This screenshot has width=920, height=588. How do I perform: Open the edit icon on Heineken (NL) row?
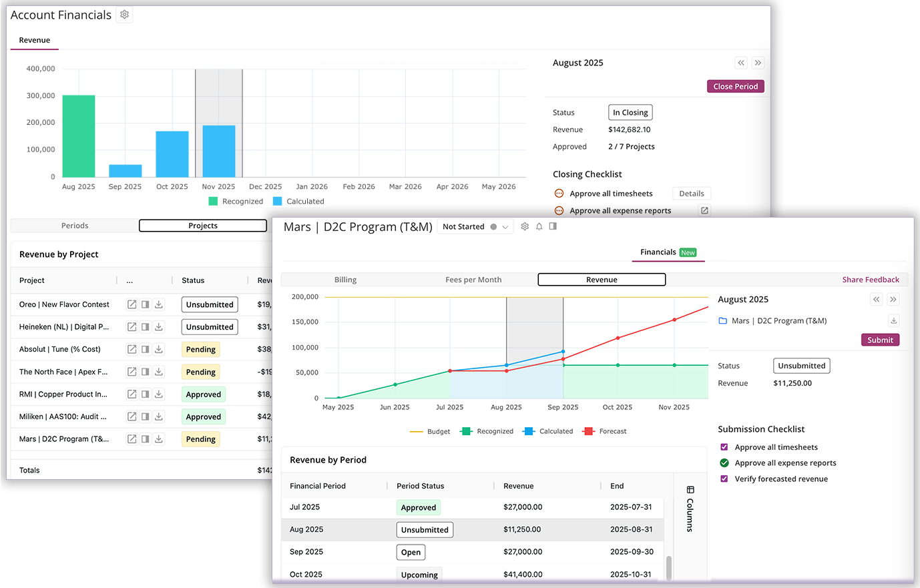pos(130,326)
